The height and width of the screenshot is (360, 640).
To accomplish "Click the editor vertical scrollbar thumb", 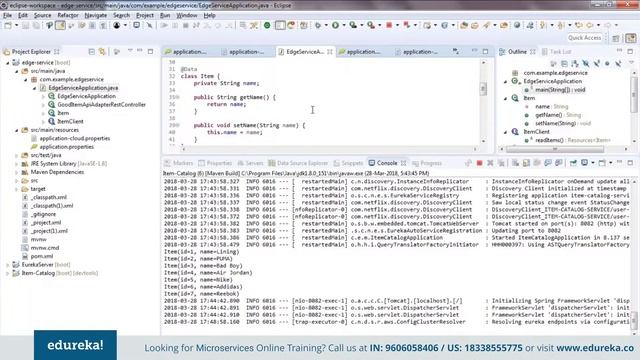I will [483, 89].
